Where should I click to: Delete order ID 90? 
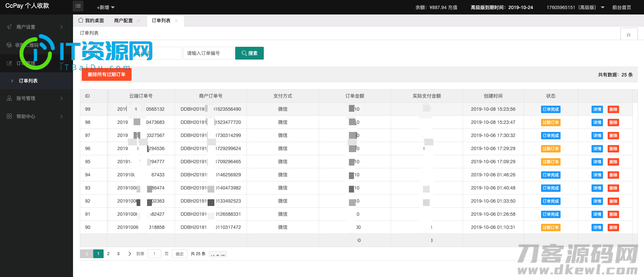coord(613,228)
